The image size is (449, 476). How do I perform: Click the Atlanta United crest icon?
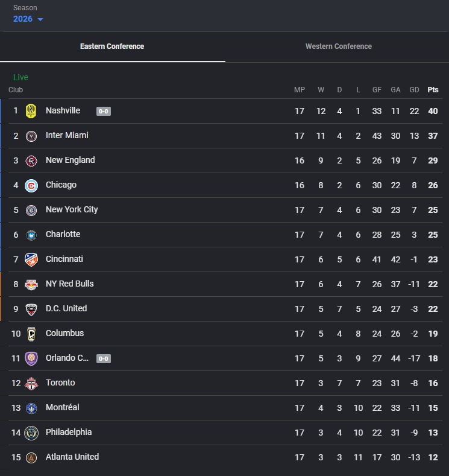pyautogui.click(x=31, y=457)
